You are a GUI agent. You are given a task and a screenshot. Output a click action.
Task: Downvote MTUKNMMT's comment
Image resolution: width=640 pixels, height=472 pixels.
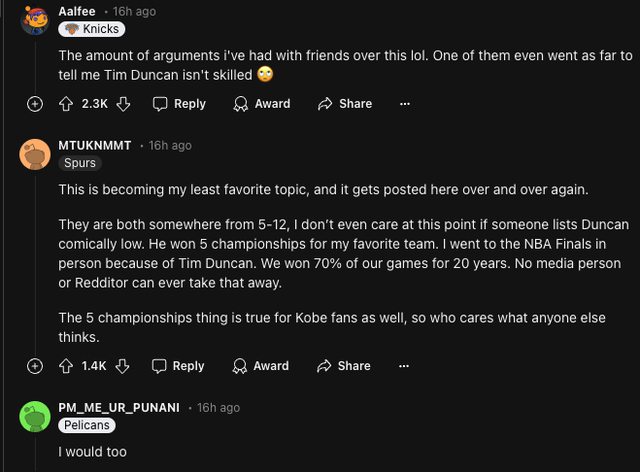pos(123,366)
